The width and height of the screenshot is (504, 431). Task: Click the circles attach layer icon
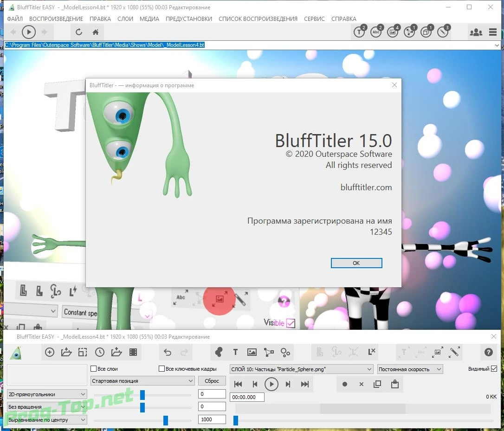(x=285, y=352)
